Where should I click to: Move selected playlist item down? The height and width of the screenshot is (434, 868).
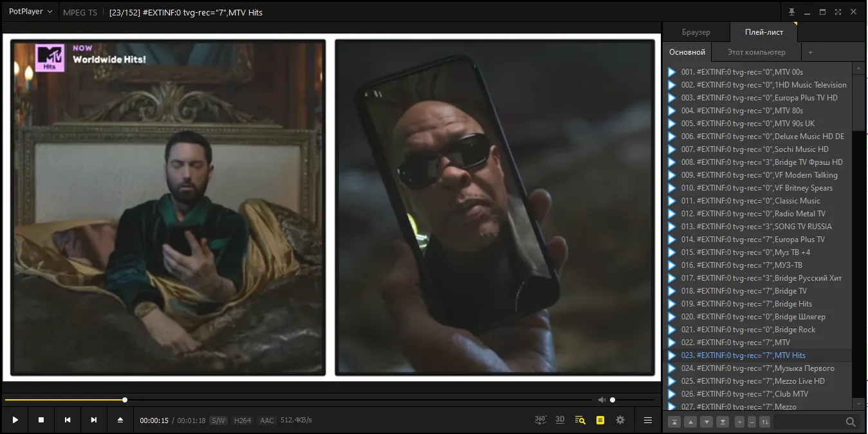706,422
